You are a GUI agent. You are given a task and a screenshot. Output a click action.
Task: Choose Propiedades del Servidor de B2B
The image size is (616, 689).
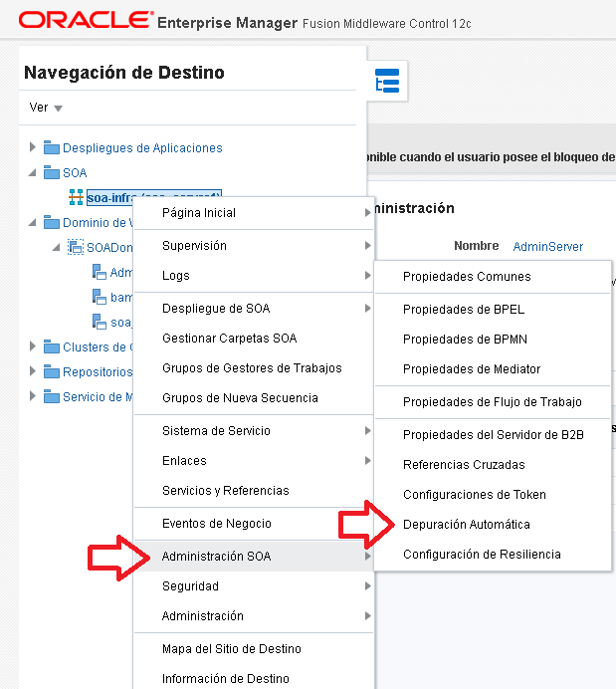pyautogui.click(x=493, y=435)
